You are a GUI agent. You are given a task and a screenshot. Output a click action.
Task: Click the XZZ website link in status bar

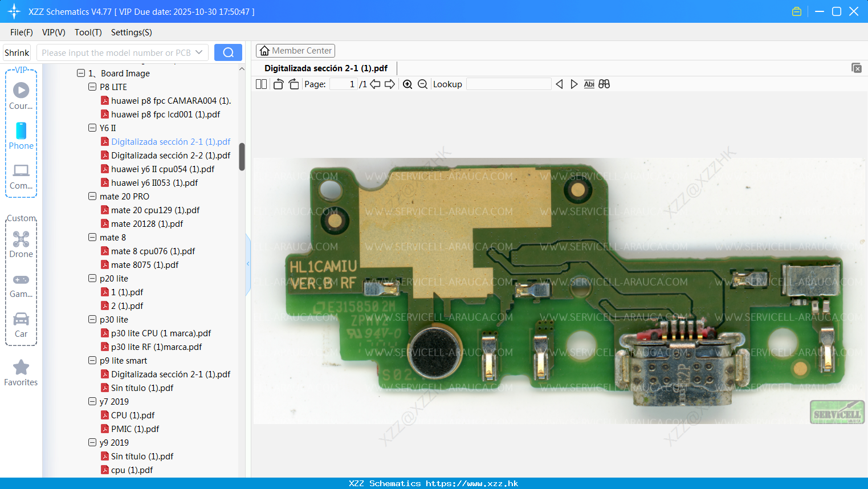(472, 483)
